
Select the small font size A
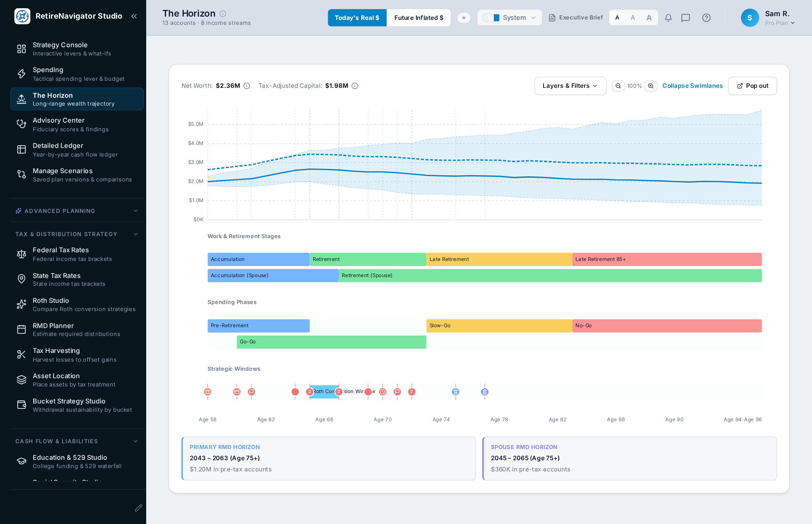(x=617, y=18)
